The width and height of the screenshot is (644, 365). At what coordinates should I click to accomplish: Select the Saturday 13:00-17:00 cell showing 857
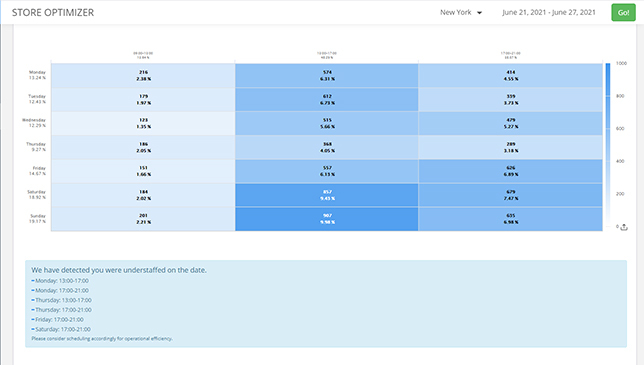point(327,195)
